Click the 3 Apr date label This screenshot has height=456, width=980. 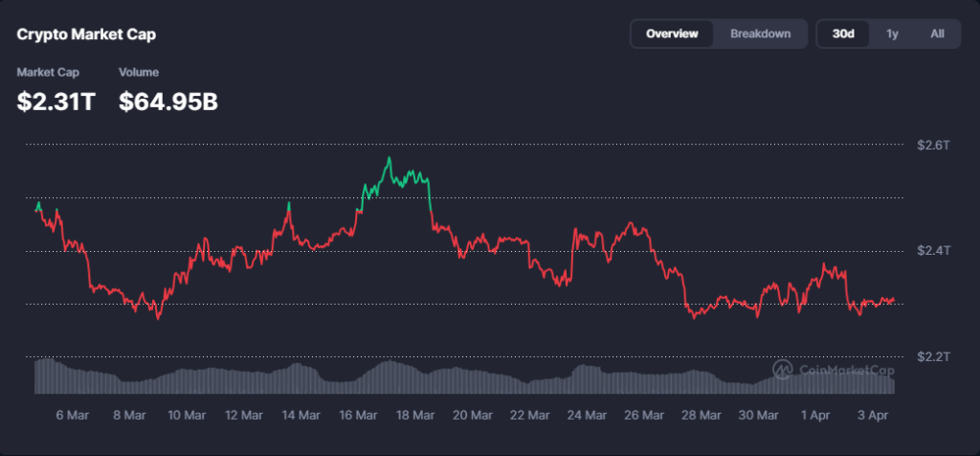(x=876, y=415)
